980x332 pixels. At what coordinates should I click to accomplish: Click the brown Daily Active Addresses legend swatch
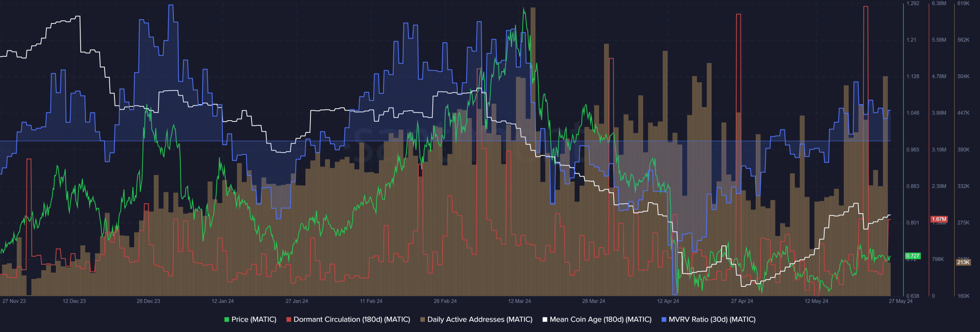[423, 319]
